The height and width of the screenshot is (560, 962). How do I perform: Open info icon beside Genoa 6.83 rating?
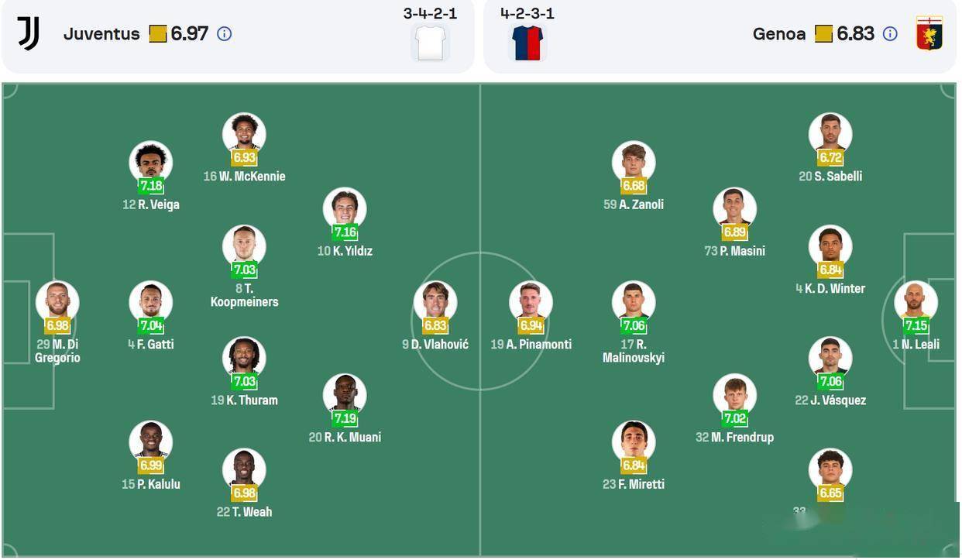click(891, 34)
